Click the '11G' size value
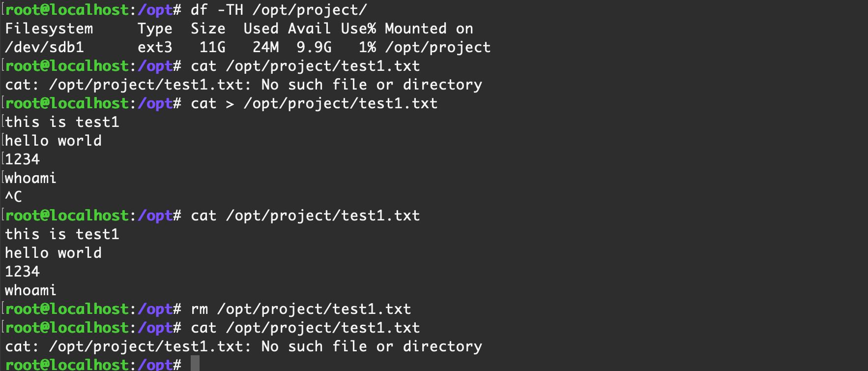This screenshot has height=371, width=868. [x=212, y=47]
